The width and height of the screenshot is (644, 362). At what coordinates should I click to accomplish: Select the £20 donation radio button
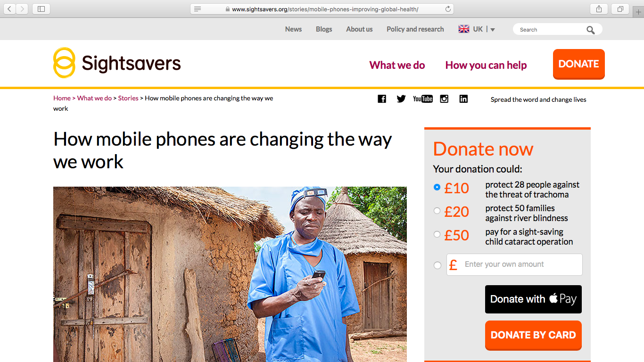[437, 211]
